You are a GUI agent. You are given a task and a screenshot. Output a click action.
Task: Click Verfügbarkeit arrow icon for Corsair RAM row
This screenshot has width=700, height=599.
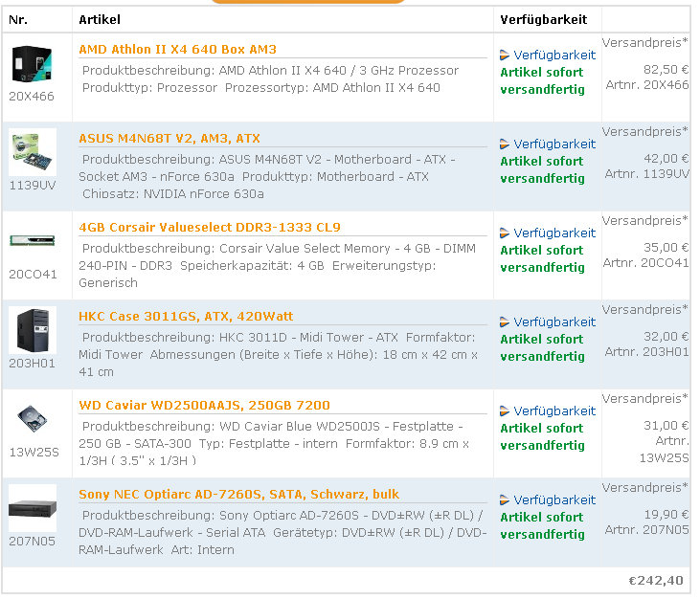pyautogui.click(x=505, y=233)
